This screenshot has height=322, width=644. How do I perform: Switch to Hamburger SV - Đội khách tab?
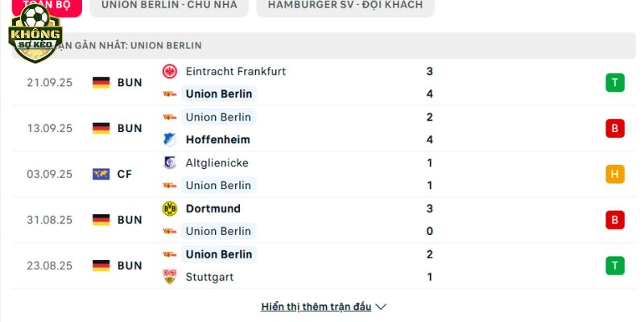click(345, 6)
